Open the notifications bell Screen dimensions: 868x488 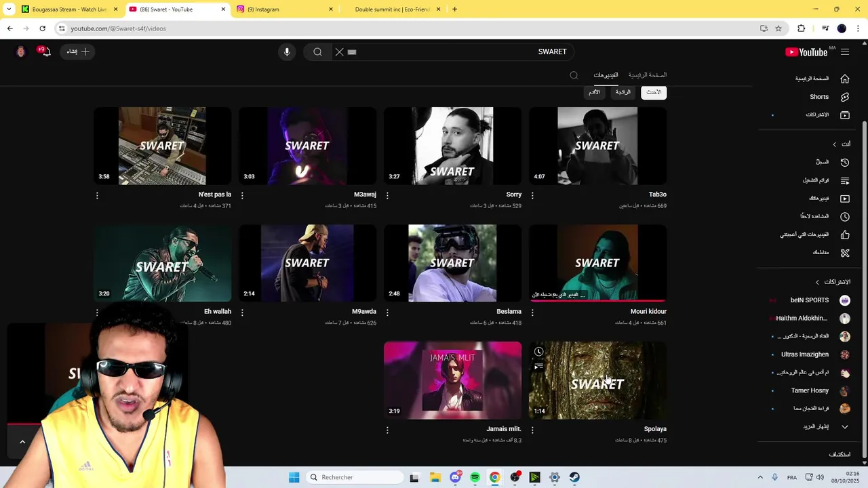45,52
